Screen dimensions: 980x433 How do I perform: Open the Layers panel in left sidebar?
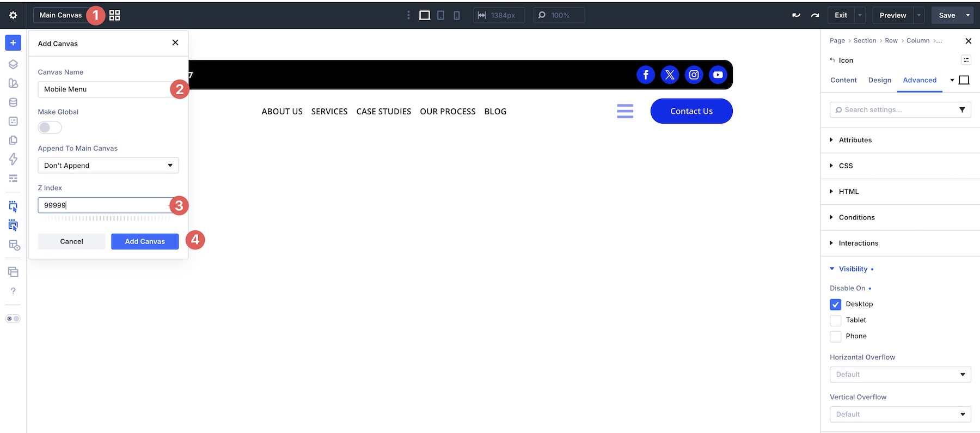(13, 64)
